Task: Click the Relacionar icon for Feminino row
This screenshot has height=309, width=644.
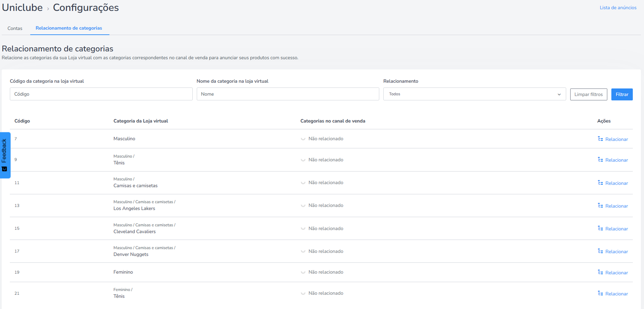Action: [601, 272]
